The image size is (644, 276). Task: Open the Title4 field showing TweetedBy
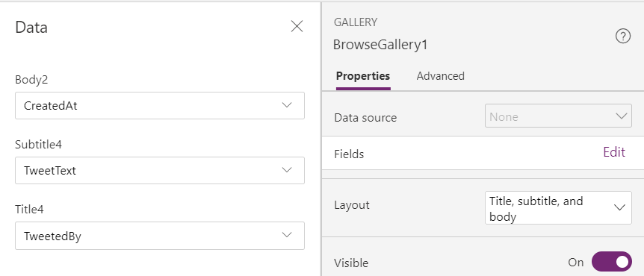[x=160, y=236]
